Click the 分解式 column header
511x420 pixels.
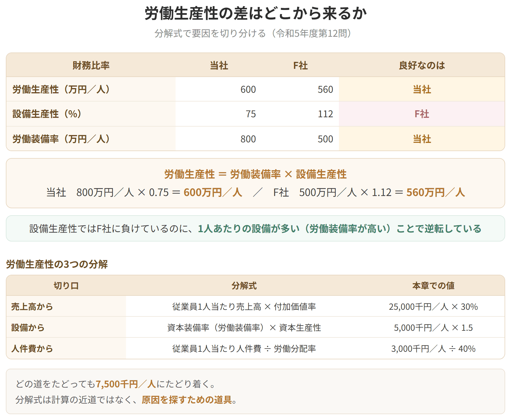(x=244, y=286)
